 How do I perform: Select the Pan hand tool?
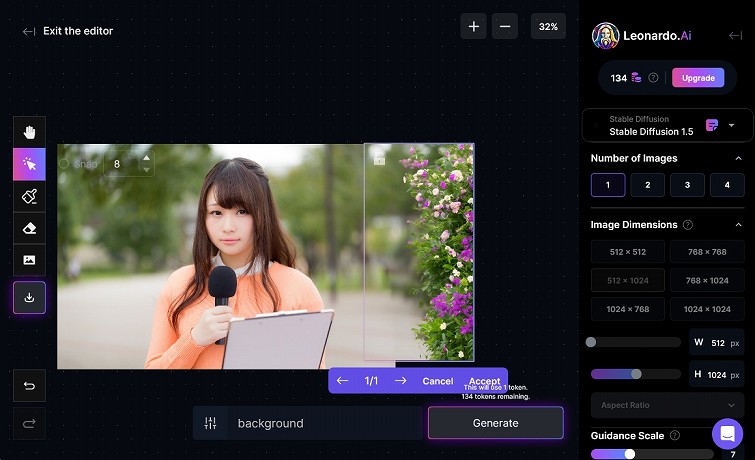point(29,132)
